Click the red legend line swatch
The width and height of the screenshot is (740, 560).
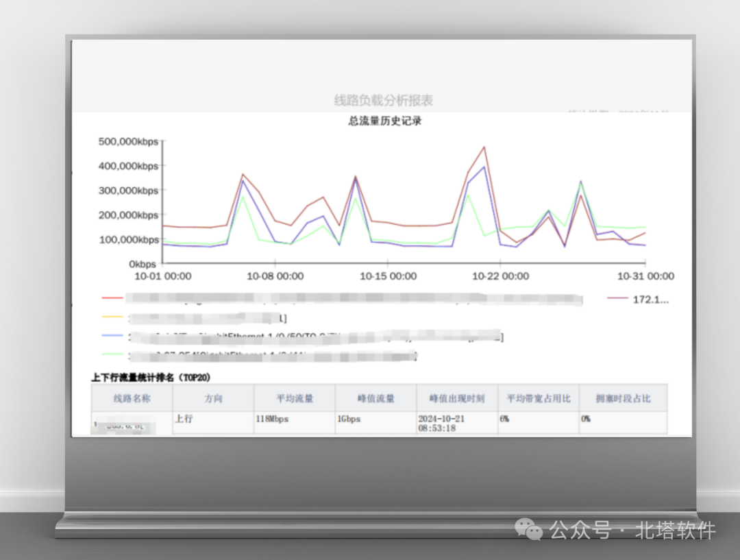click(x=112, y=298)
